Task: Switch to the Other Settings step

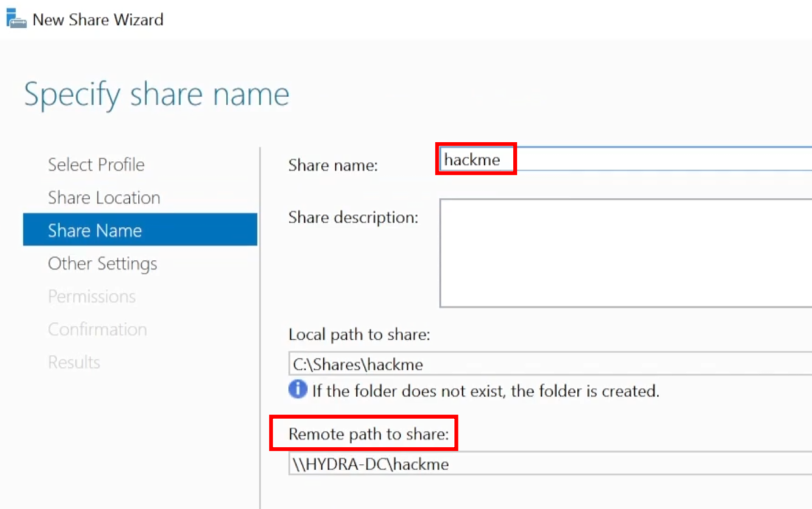Action: pyautogui.click(x=103, y=264)
